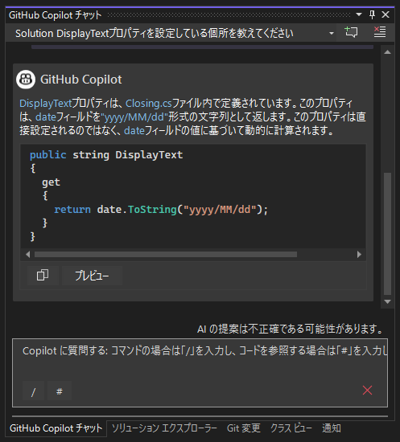This screenshot has width=400, height=442.
Task: Click the AI の提案は不正確 disclaimer text
Action: [290, 329]
